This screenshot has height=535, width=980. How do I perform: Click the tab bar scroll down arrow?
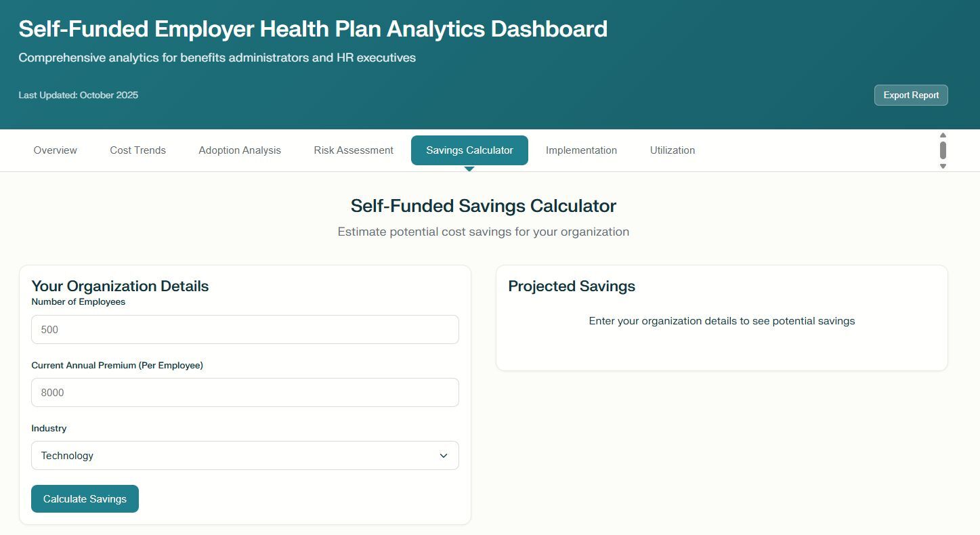943,166
